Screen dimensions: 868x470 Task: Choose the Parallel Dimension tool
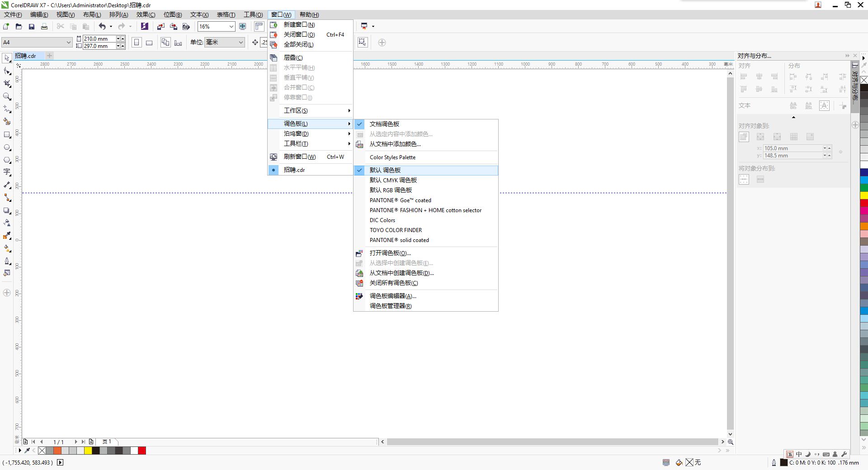coord(7,185)
